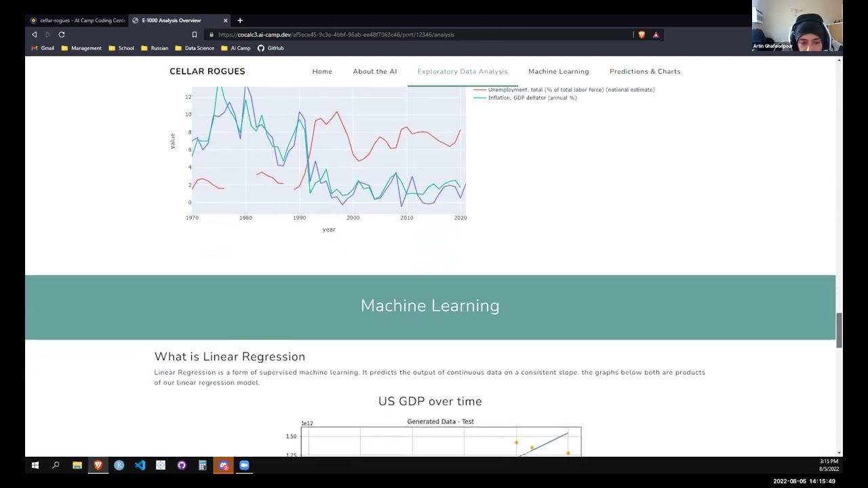Screen dimensions: 868x488
Task: Open the GitHub bookmark
Action: 271,48
